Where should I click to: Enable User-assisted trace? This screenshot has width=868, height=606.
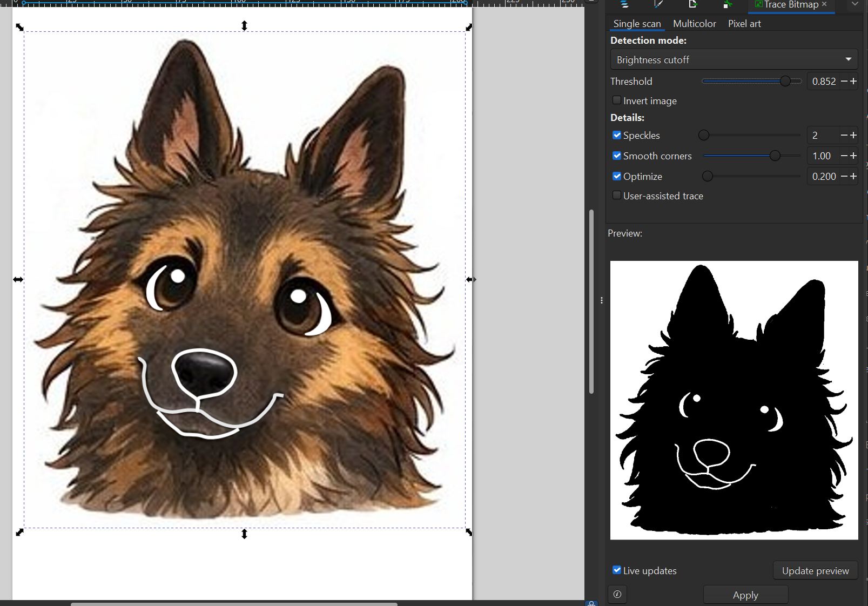pyautogui.click(x=617, y=196)
